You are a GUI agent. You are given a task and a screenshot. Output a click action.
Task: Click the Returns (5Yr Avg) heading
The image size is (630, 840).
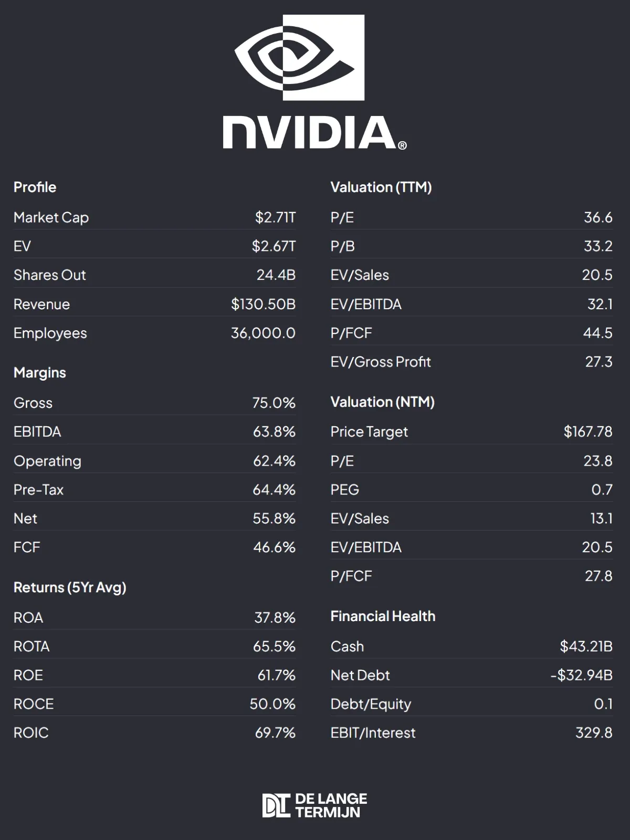(70, 587)
